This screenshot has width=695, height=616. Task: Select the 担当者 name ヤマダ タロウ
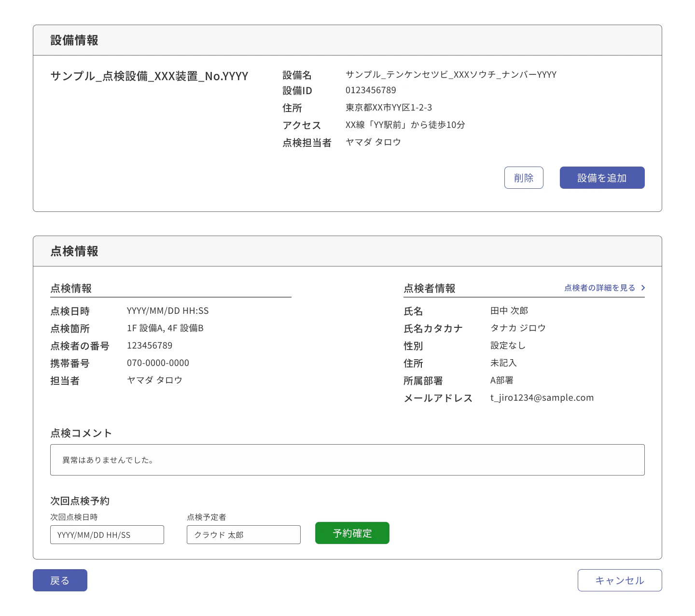(154, 380)
